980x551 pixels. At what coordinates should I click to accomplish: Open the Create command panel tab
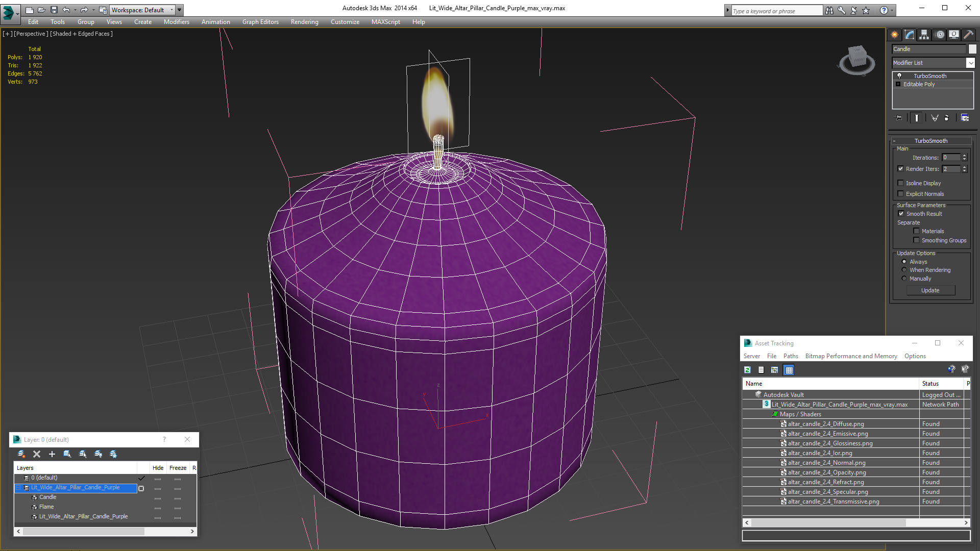pyautogui.click(x=895, y=35)
